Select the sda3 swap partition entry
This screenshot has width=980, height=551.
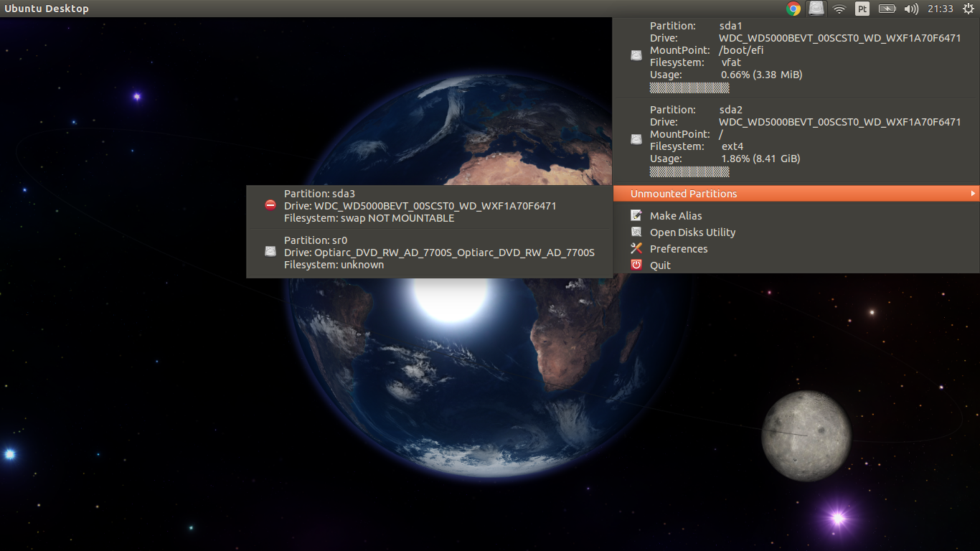tap(429, 206)
